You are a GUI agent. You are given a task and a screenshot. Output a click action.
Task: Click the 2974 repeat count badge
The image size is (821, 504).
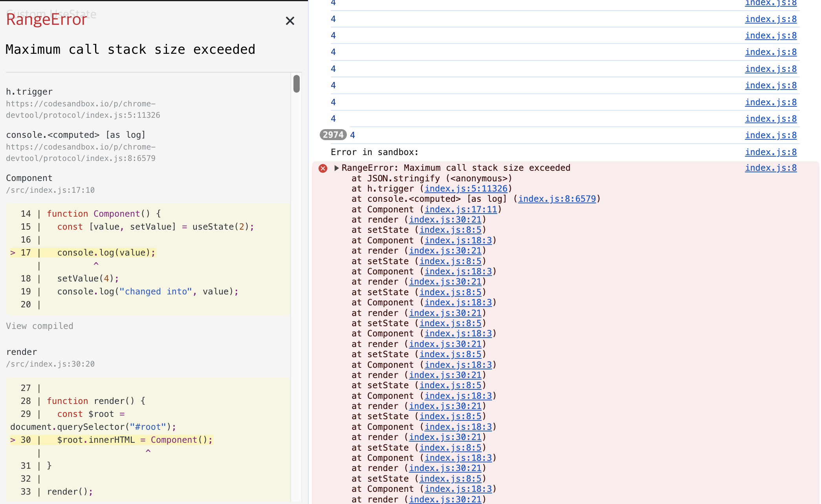coord(333,135)
